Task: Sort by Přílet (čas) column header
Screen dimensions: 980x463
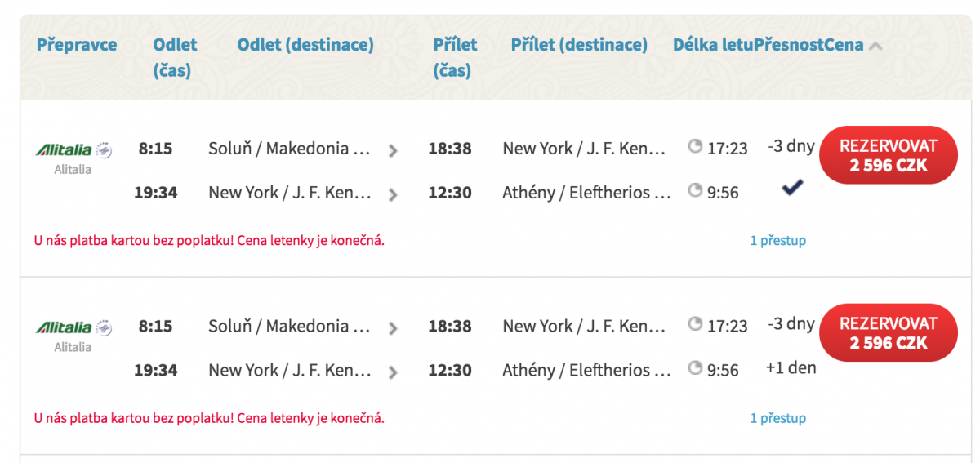Action: pos(455,57)
